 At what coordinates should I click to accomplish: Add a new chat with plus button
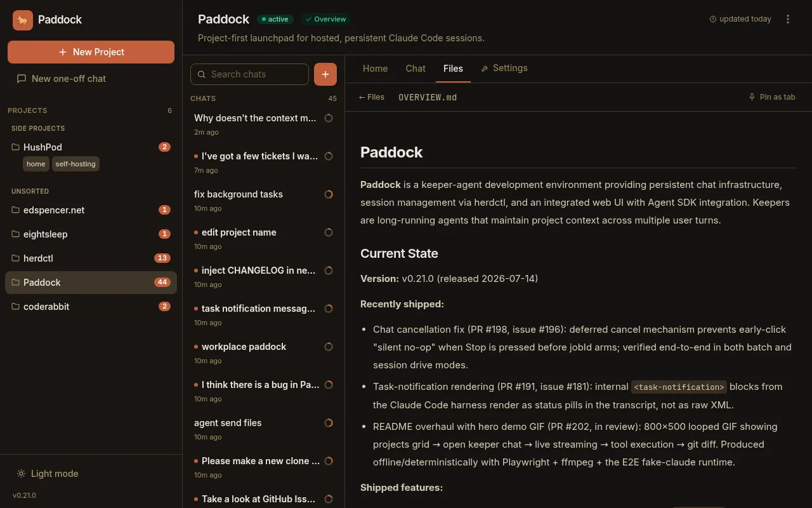[x=325, y=74]
